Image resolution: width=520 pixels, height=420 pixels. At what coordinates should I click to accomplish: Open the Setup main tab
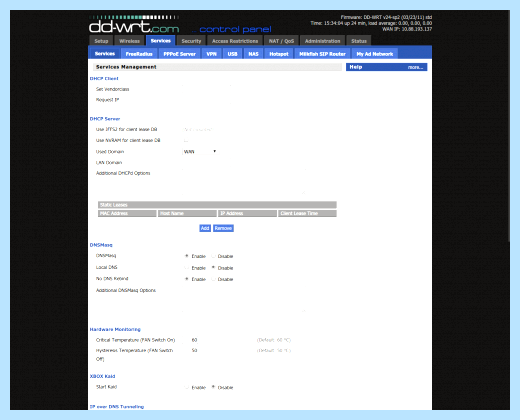tap(101, 41)
